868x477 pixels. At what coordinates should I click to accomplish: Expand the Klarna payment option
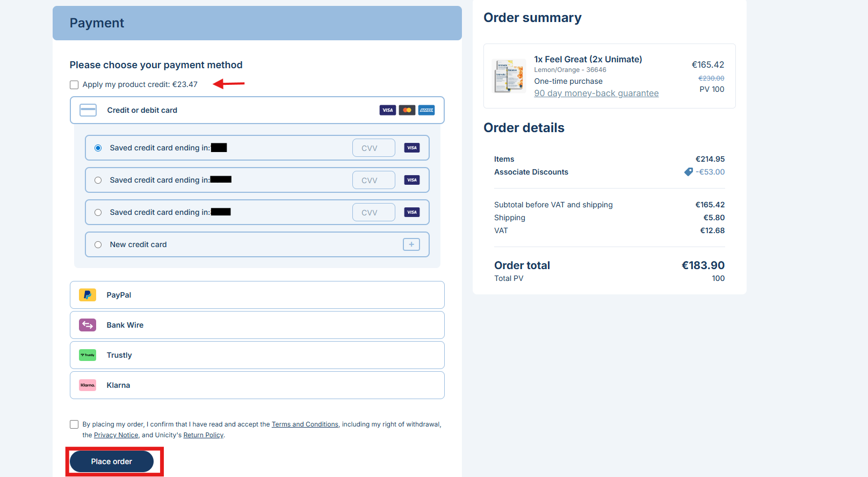click(257, 385)
